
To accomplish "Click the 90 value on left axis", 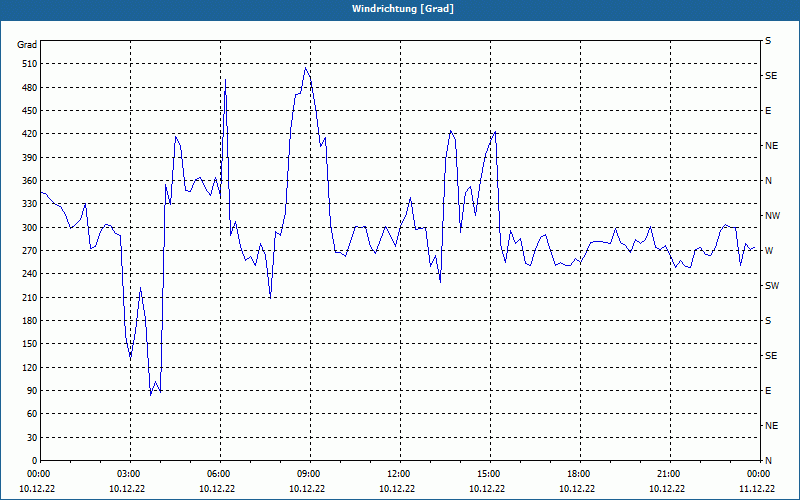I will click(x=32, y=391).
